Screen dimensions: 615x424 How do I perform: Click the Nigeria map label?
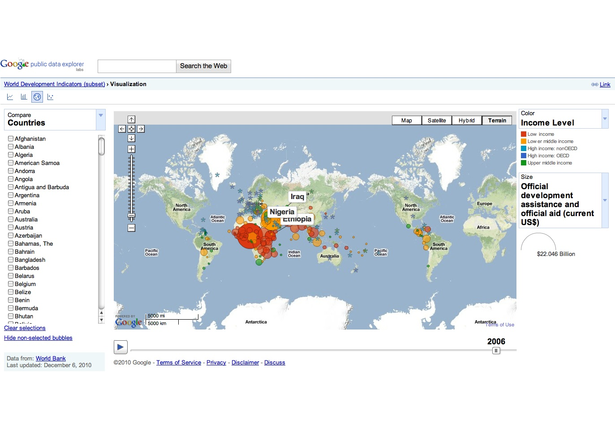pos(282,212)
